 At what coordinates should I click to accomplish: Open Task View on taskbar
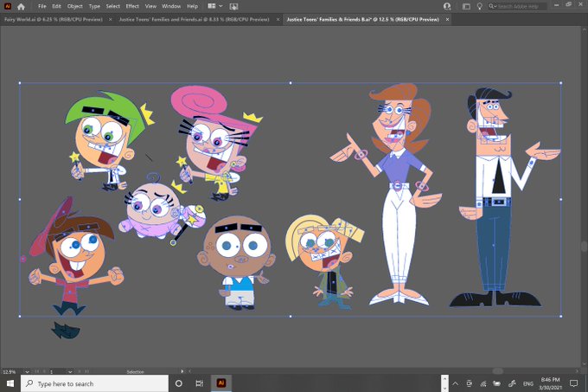[200, 383]
